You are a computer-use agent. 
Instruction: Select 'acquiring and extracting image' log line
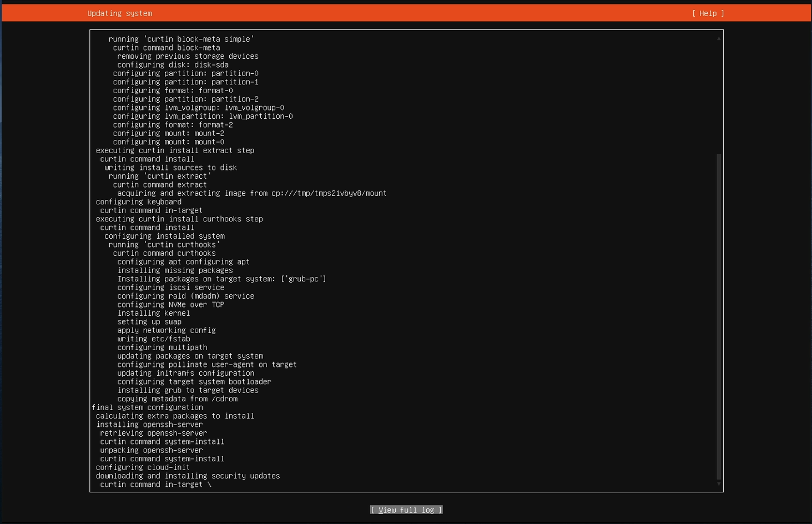click(251, 193)
